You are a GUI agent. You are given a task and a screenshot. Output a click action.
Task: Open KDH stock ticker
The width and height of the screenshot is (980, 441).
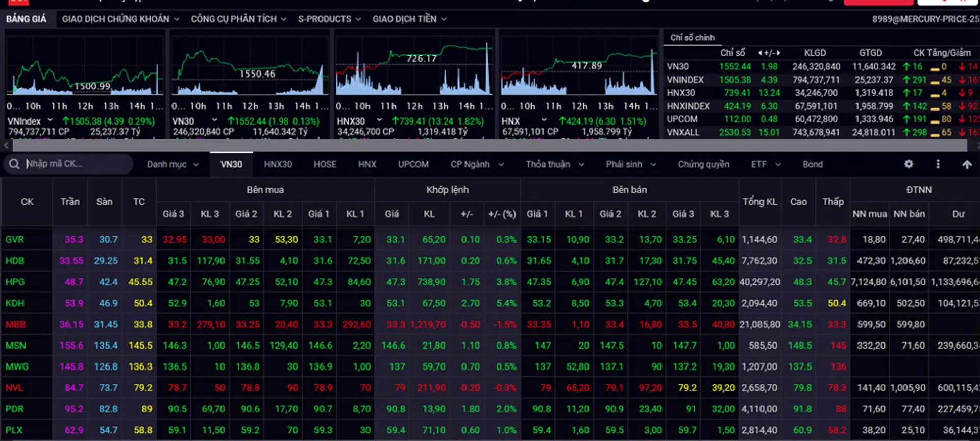(15, 303)
